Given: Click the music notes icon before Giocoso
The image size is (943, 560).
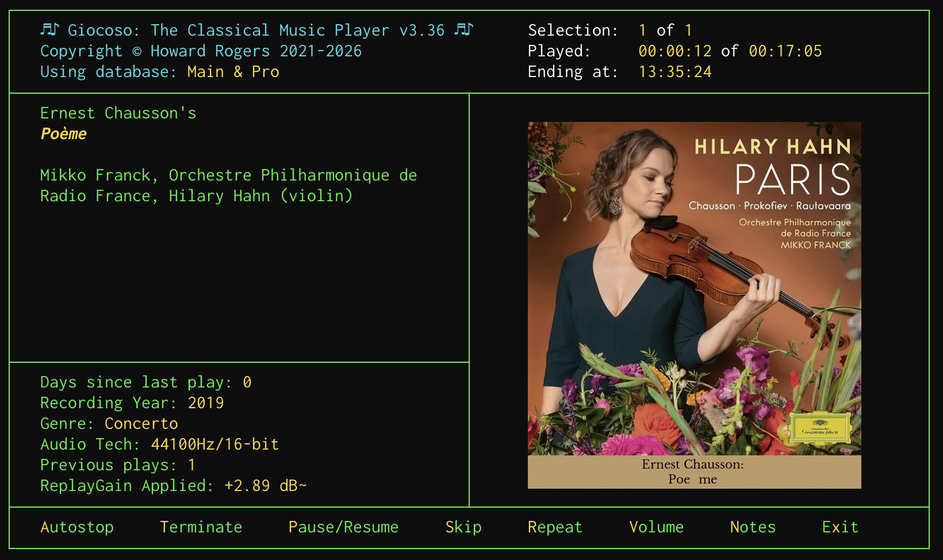Looking at the screenshot, I should 50,29.
